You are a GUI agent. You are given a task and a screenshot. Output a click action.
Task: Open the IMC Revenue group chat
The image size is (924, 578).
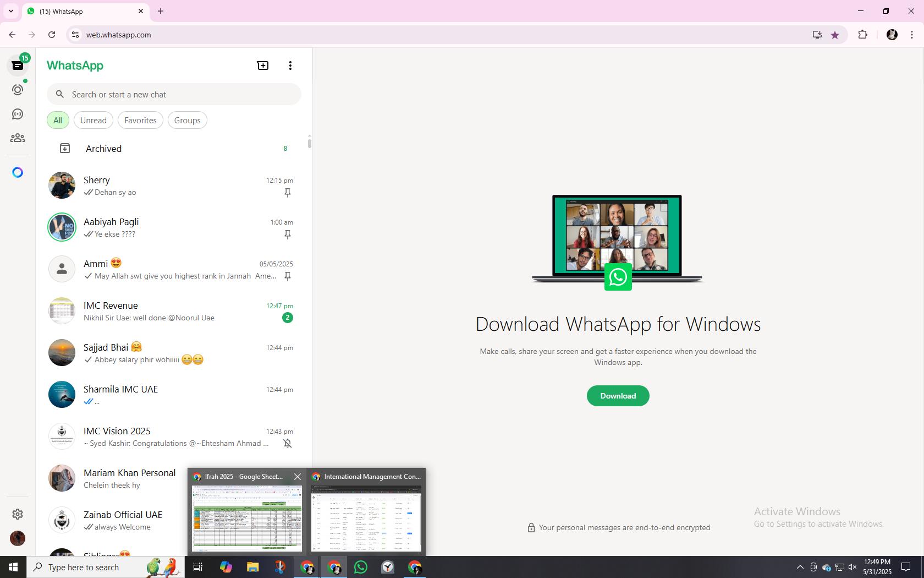[x=174, y=311]
